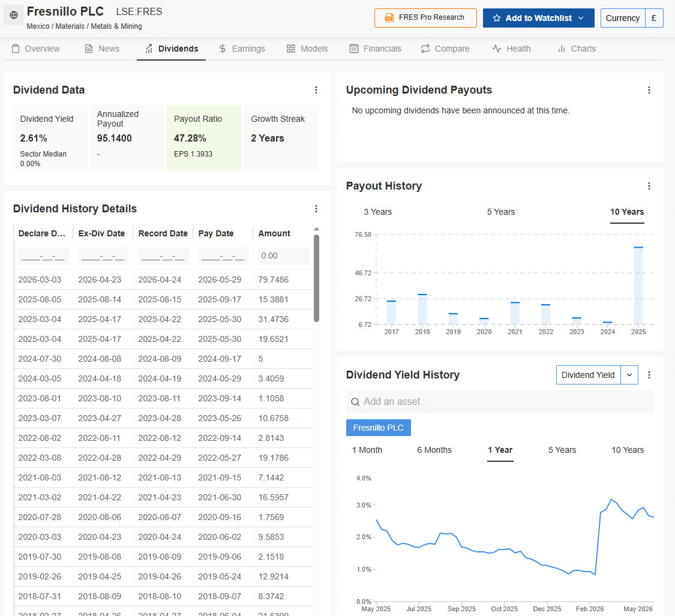Sort by the Ex-Div Date column header
Image resolution: width=675 pixels, height=616 pixels.
(101, 233)
